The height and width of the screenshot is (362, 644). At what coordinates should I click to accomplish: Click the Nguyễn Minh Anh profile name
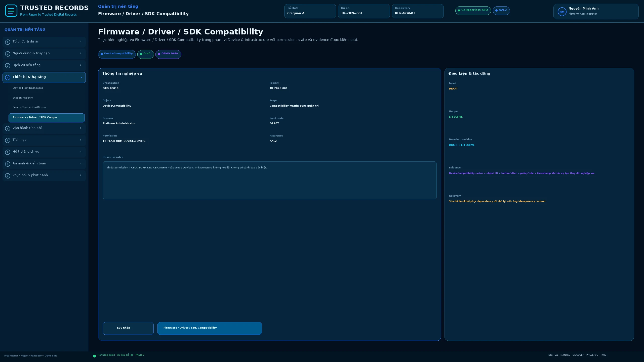(583, 9)
